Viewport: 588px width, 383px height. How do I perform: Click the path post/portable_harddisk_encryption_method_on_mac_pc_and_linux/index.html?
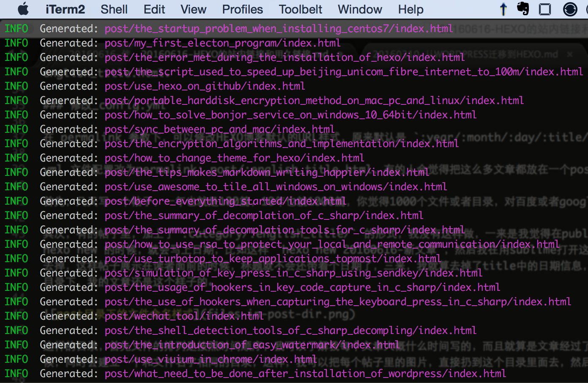click(x=314, y=101)
